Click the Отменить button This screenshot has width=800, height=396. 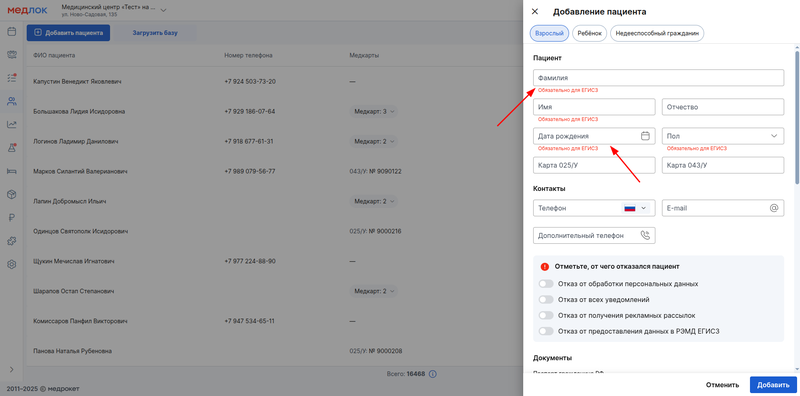coord(722,385)
